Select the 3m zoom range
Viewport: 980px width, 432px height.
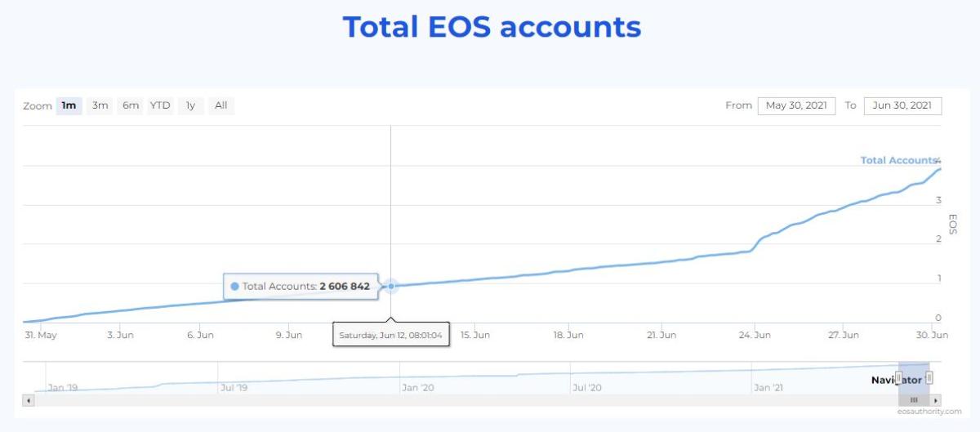pos(100,105)
